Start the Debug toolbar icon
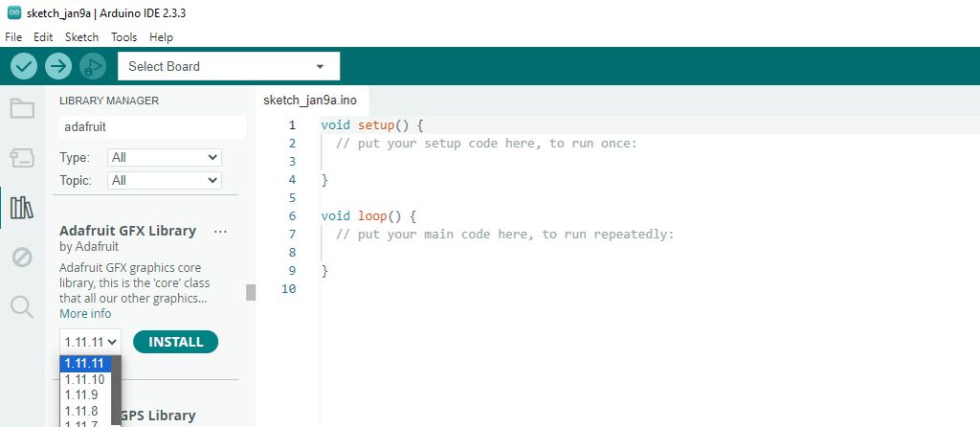The image size is (980, 427). click(93, 66)
